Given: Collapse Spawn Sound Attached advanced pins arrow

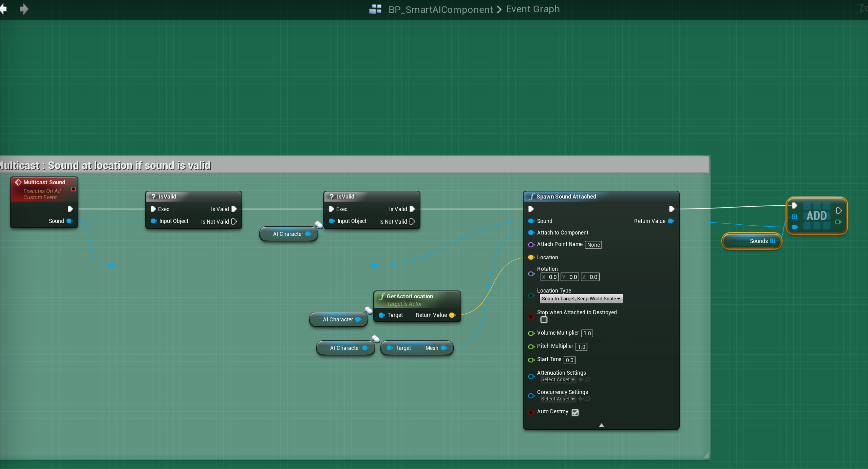Looking at the screenshot, I should pyautogui.click(x=601, y=425).
